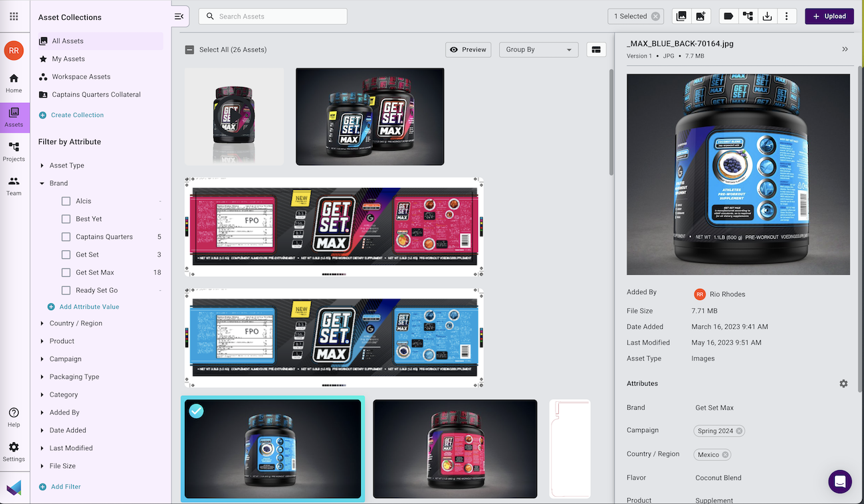864x504 pixels.
Task: Open the chat support bubble
Action: 840,481
